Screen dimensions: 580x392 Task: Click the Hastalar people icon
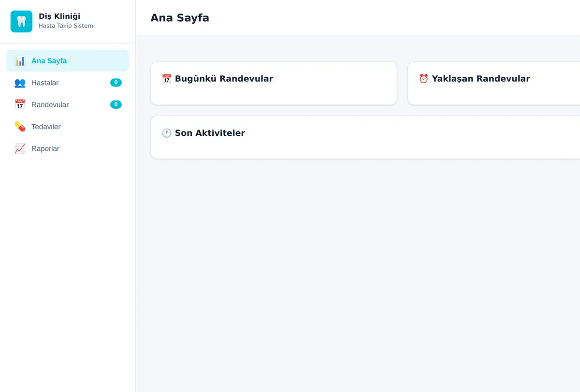pos(20,83)
